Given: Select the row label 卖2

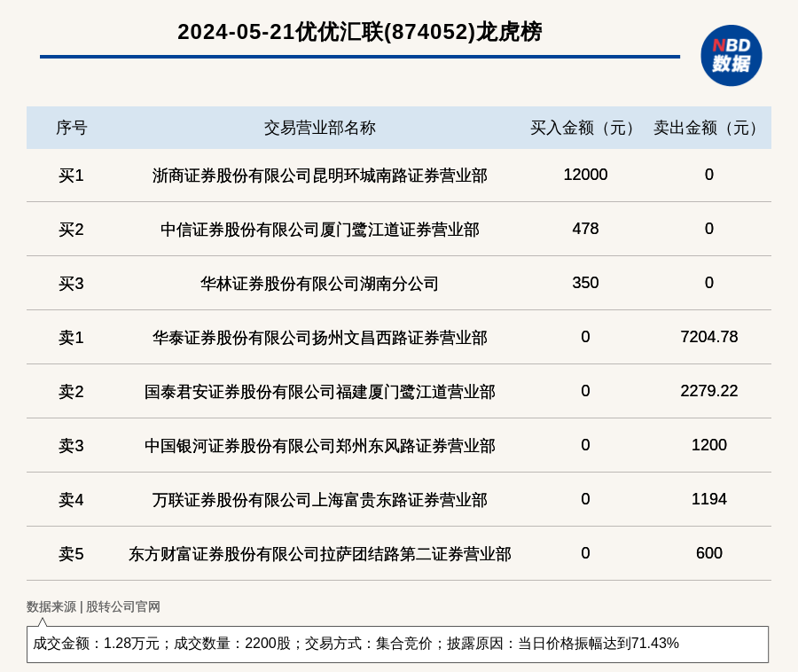Looking at the screenshot, I should click(x=71, y=392).
